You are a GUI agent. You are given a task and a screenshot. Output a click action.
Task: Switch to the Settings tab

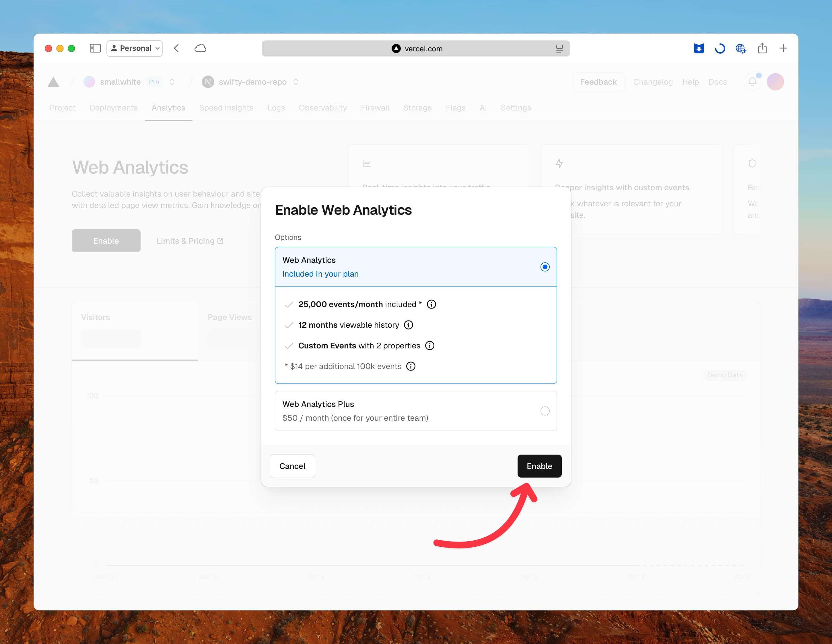pyautogui.click(x=516, y=108)
